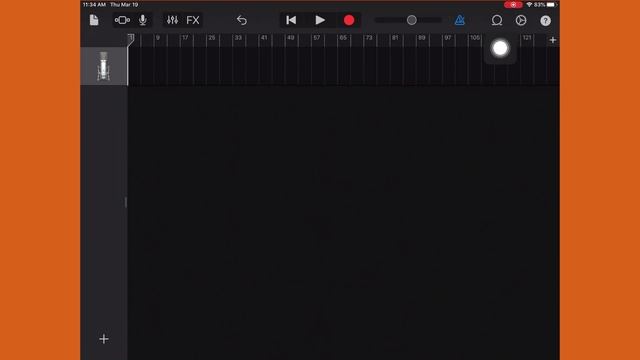Select the Audio Recorder microphone track header
640x360 pixels.
[104, 66]
